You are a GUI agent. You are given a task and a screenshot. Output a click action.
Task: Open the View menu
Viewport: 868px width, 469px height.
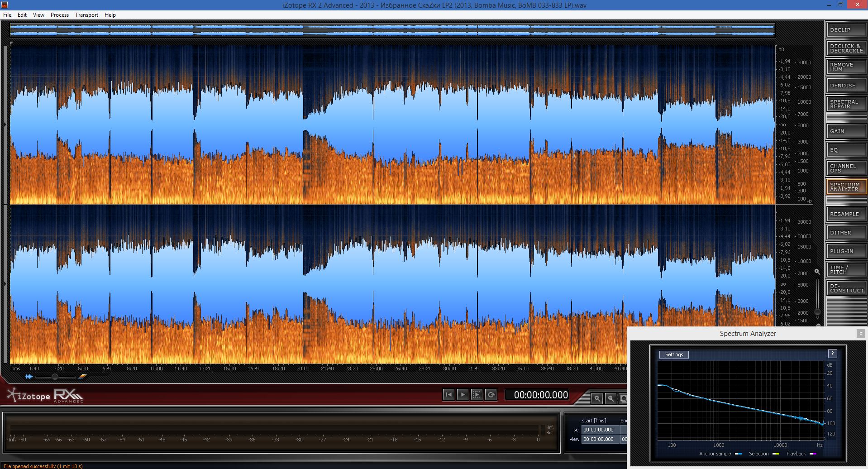(38, 15)
